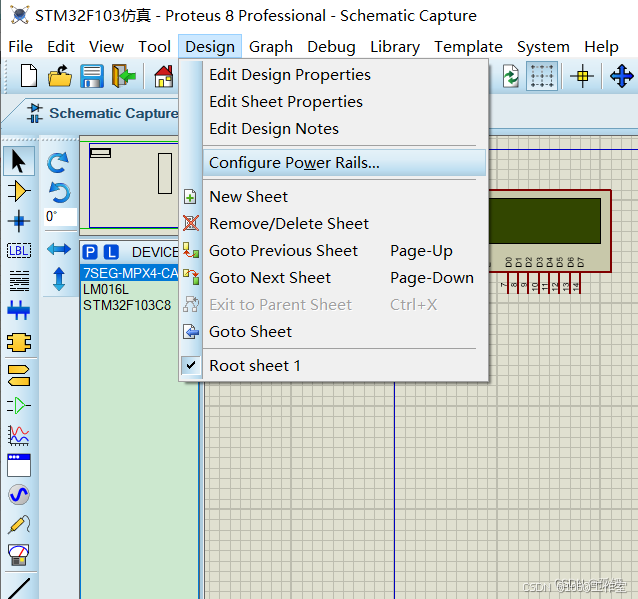Click the L library manage button
Image resolution: width=638 pixels, height=599 pixels.
(111, 252)
